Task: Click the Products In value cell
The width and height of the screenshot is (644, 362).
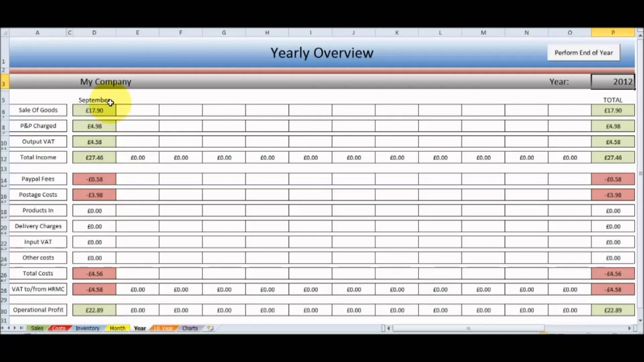Action: (x=94, y=210)
